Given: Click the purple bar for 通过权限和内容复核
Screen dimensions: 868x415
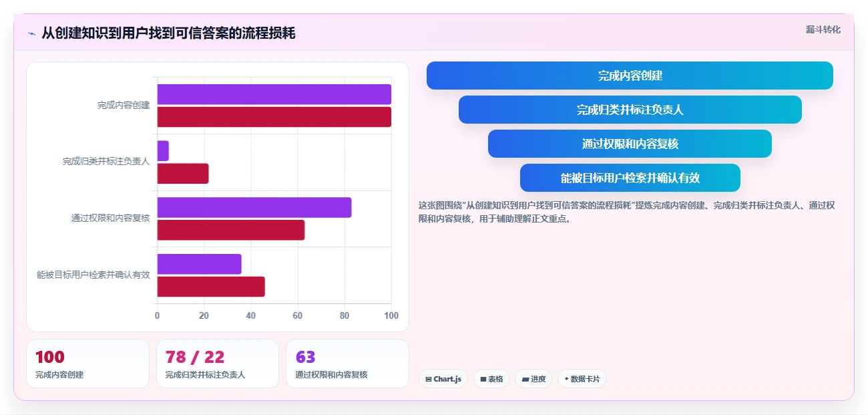Looking at the screenshot, I should [254, 208].
